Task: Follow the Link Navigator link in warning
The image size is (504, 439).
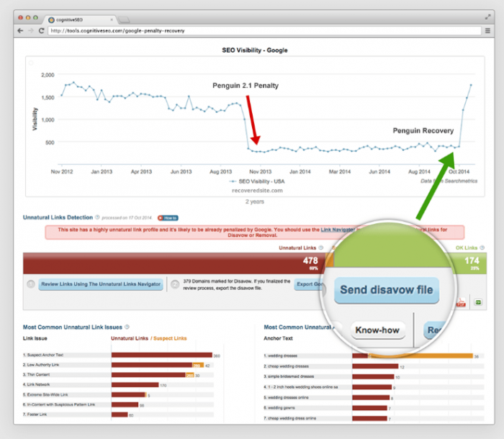Action: tap(338, 230)
